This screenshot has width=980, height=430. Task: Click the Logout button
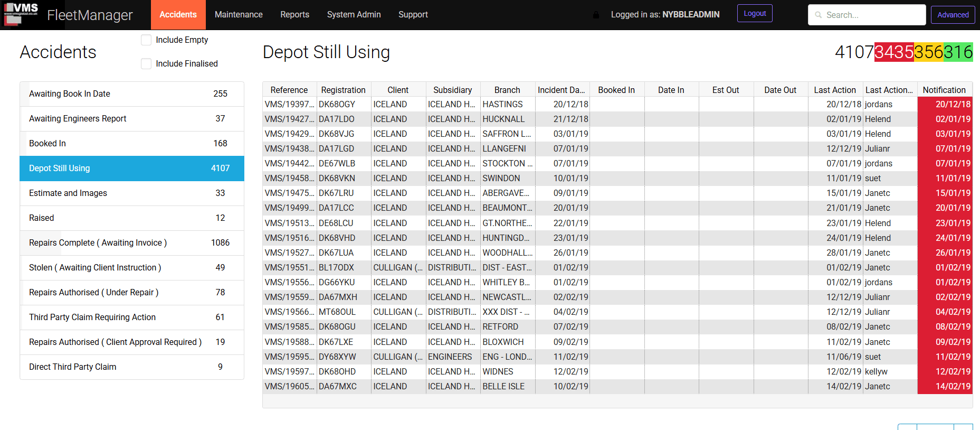pos(755,14)
